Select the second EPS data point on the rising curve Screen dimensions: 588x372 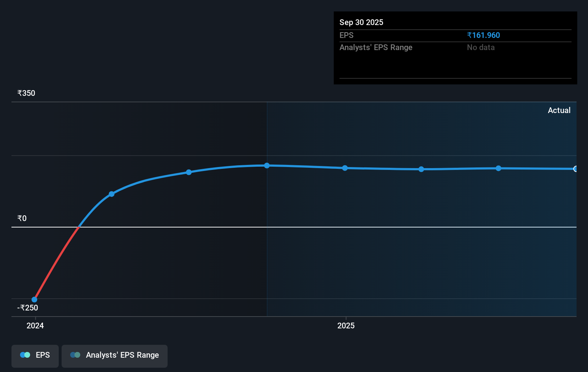tap(111, 194)
